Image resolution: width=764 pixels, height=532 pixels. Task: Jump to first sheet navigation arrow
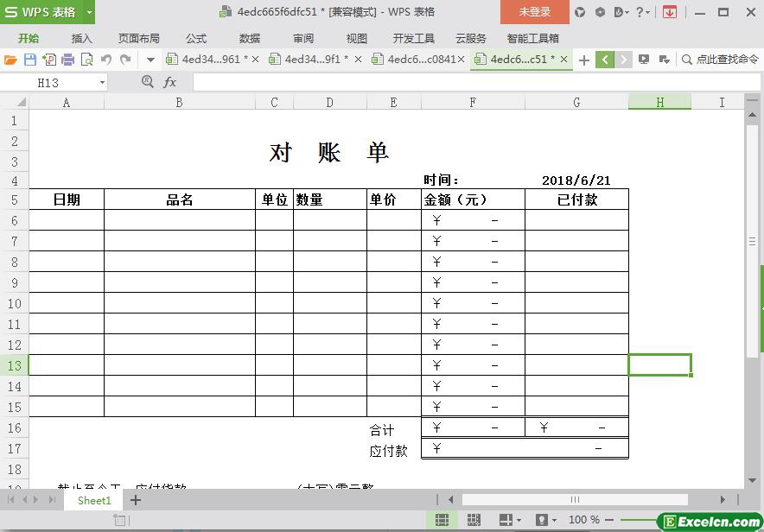point(10,499)
